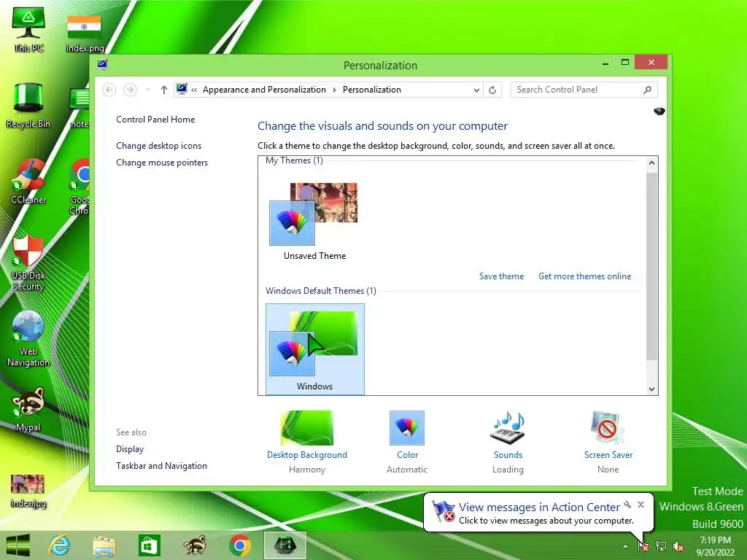This screenshot has width=747, height=560.
Task: Click the theme list scroll up arrow
Action: (651, 163)
